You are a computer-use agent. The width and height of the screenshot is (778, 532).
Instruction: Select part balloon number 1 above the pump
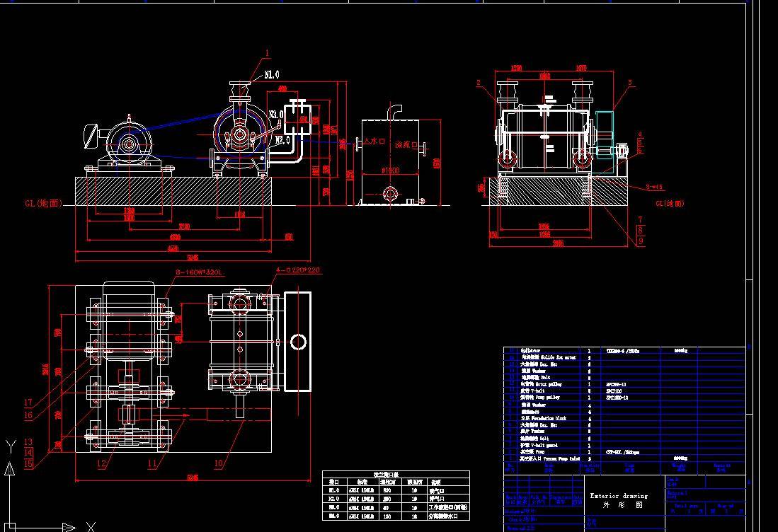(x=268, y=53)
